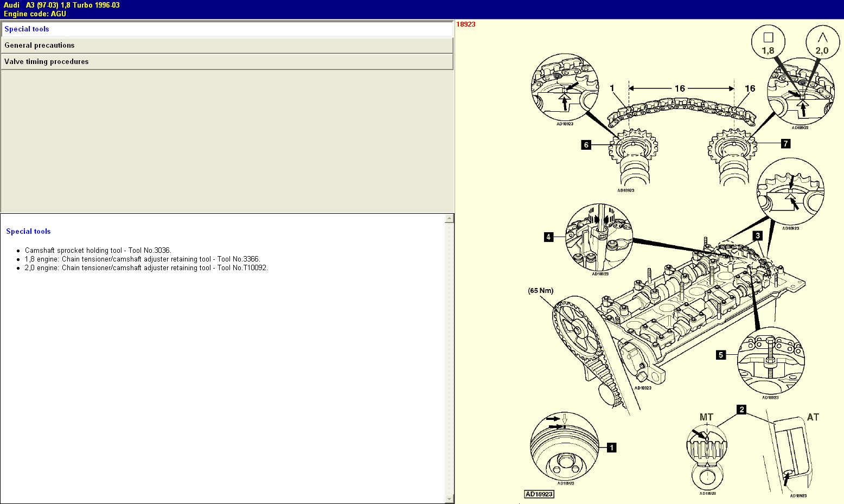
Task: Click the 2,0 engine symbol circle
Action: tap(822, 43)
